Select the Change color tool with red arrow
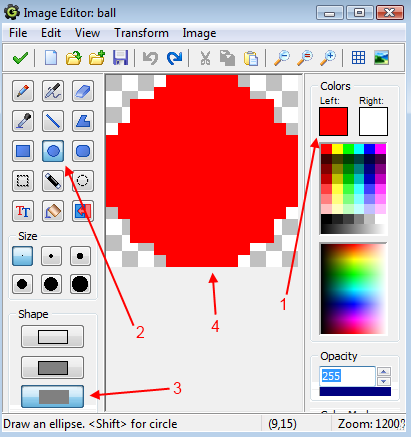411x437 pixels. point(83,211)
